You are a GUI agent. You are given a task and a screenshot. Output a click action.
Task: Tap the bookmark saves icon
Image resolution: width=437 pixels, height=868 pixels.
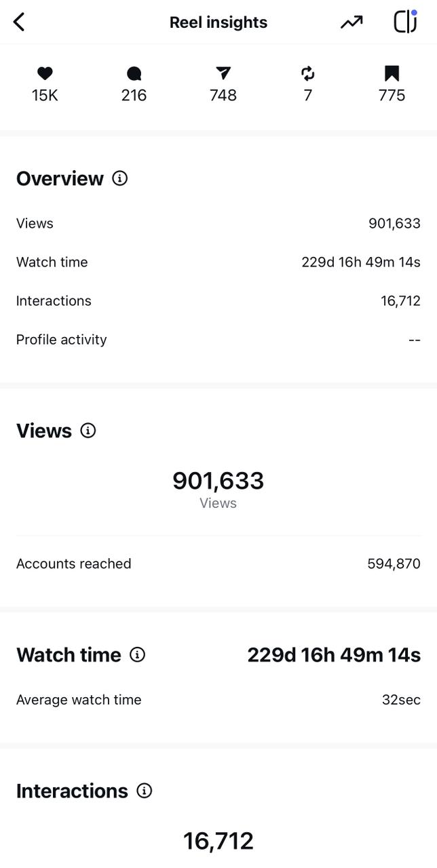(x=392, y=73)
